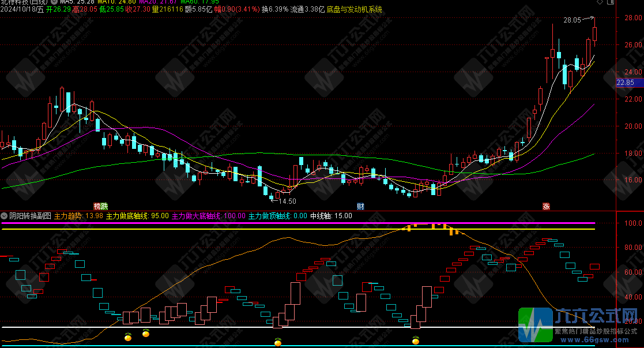The width and height of the screenshot is (644, 348).
Task: Expand the 阴阳转换副图 indicator menu
Action: click(x=5, y=216)
